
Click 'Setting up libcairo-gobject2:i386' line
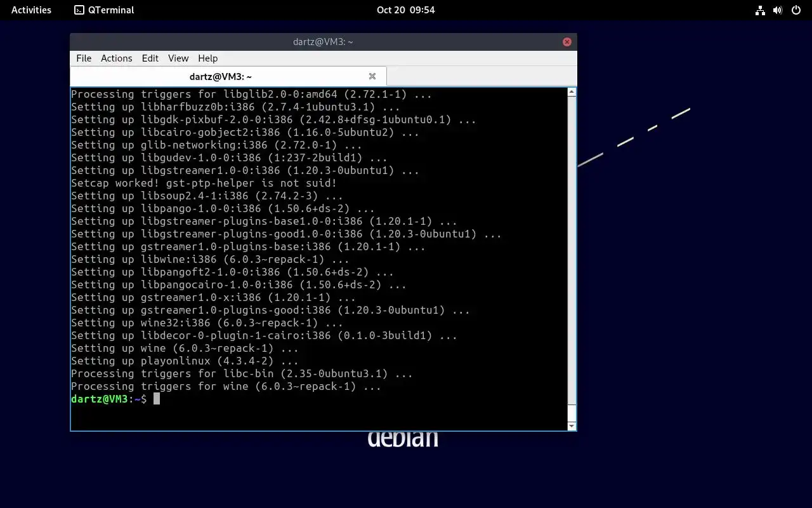pos(245,132)
